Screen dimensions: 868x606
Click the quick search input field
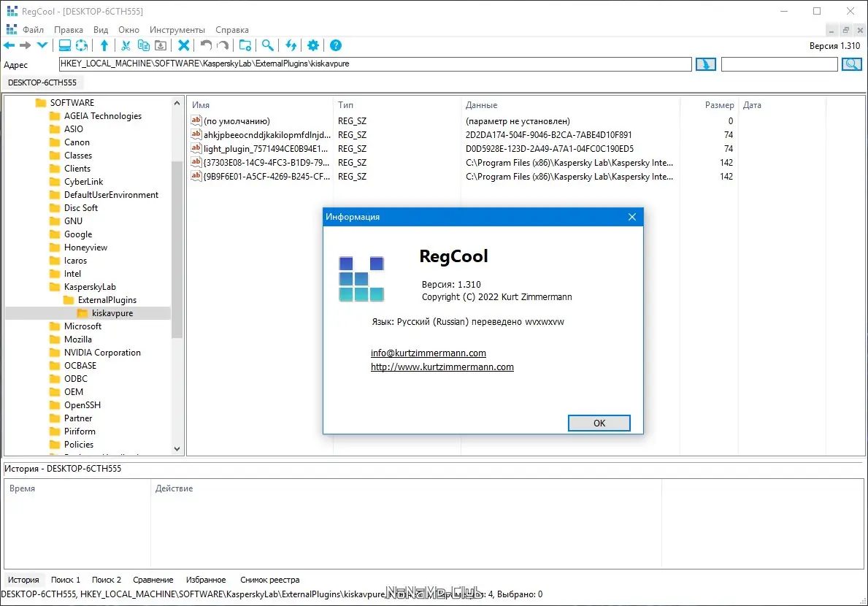[x=779, y=64]
